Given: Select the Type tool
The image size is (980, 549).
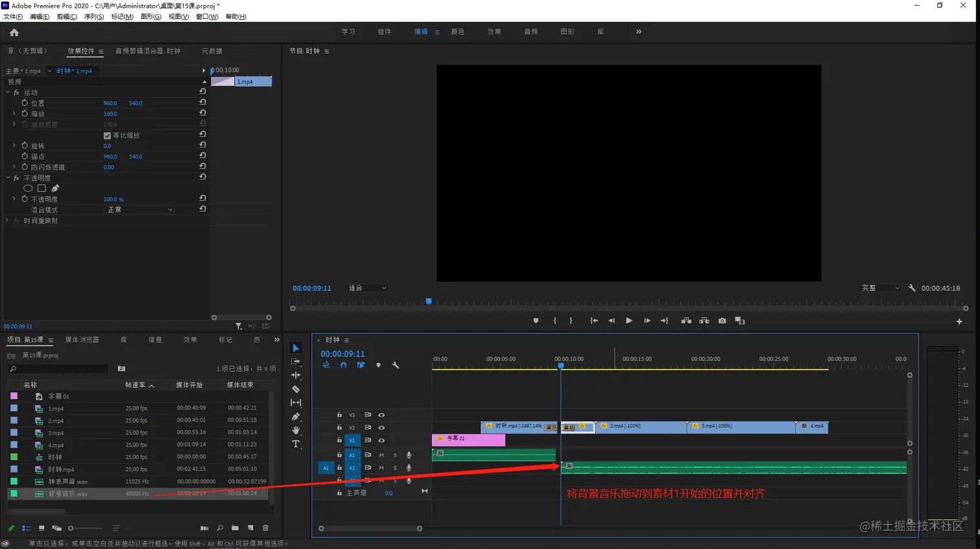Looking at the screenshot, I should click(296, 444).
